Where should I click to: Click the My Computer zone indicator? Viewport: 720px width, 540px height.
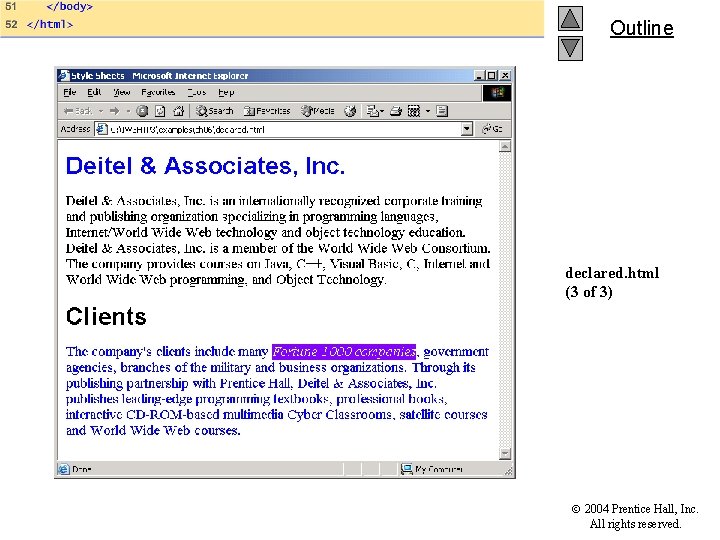(432, 469)
